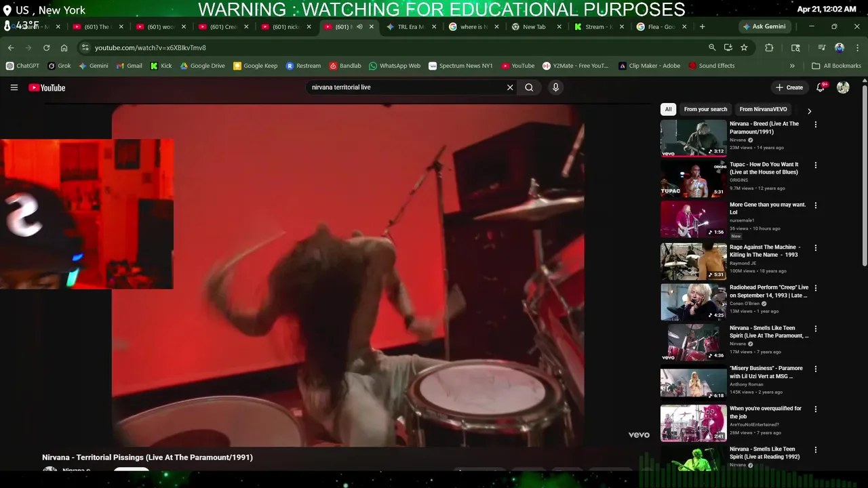This screenshot has height=488, width=868.
Task: Open the Bandlab bookmark
Action: [x=345, y=66]
